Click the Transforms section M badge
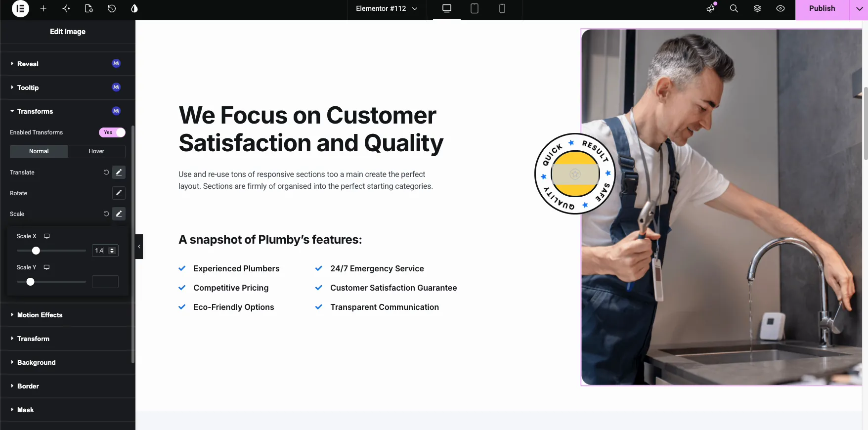 tap(116, 111)
